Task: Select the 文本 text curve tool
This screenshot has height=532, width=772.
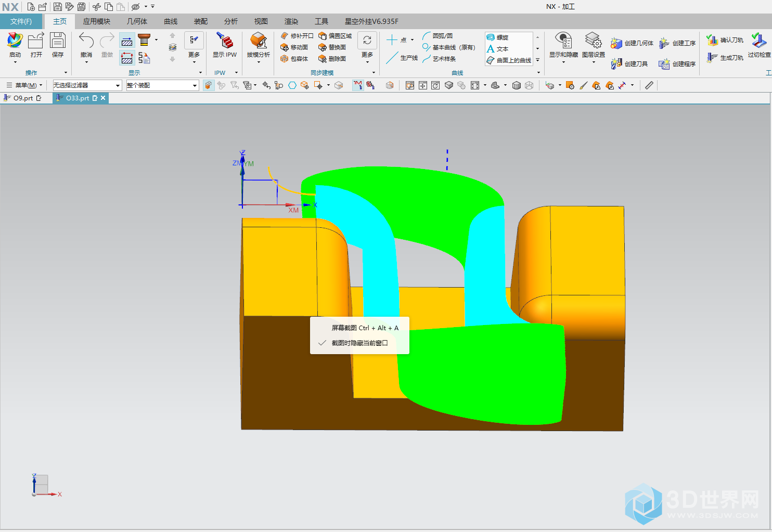Action: [x=497, y=49]
